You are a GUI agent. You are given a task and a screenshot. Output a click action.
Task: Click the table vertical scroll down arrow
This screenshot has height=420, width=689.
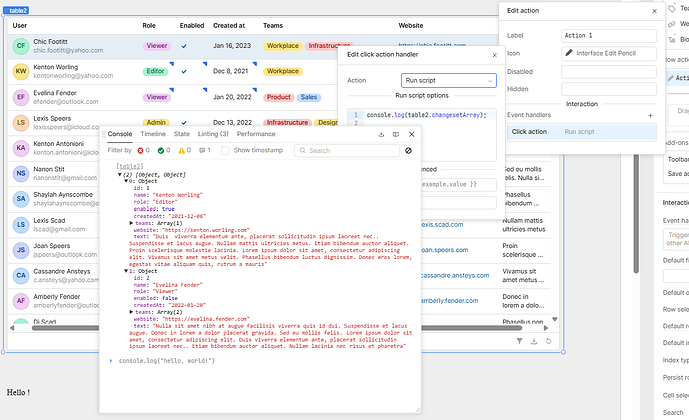[555, 319]
